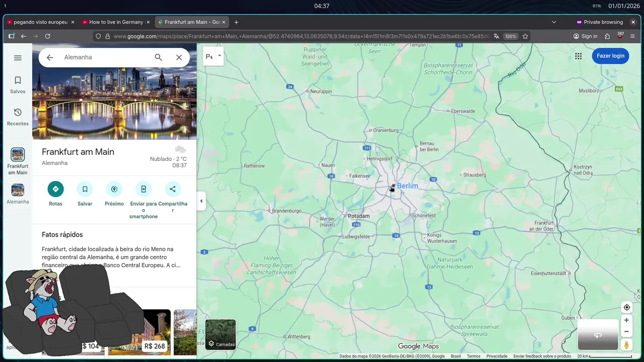Click the tracking protection shield icon
The height and width of the screenshot is (362, 644).
tap(99, 36)
